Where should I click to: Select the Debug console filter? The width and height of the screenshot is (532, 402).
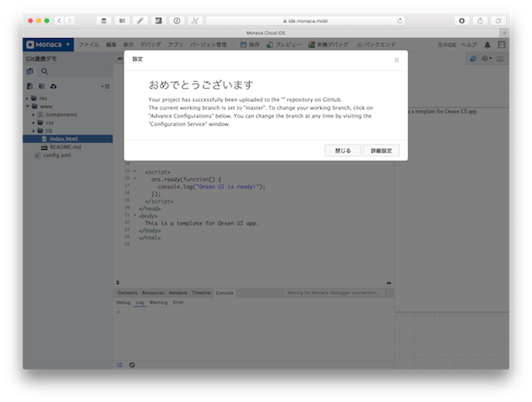pyautogui.click(x=123, y=303)
